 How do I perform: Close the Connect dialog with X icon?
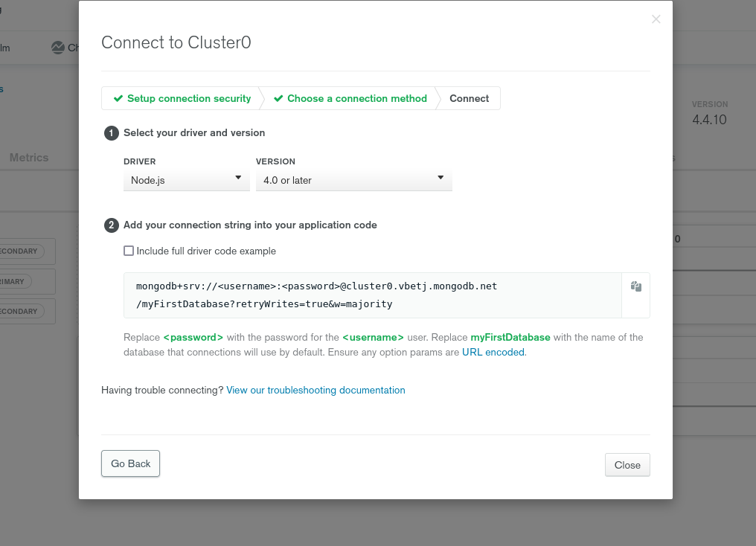(656, 19)
